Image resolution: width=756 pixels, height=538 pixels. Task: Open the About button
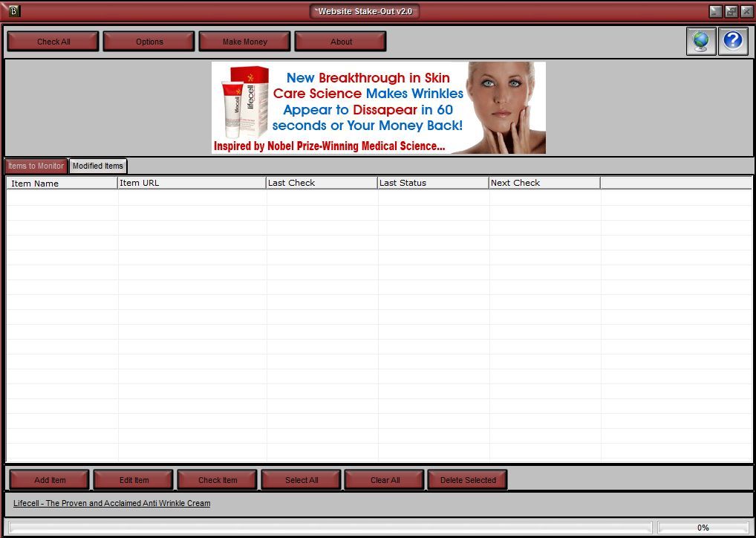(x=340, y=42)
